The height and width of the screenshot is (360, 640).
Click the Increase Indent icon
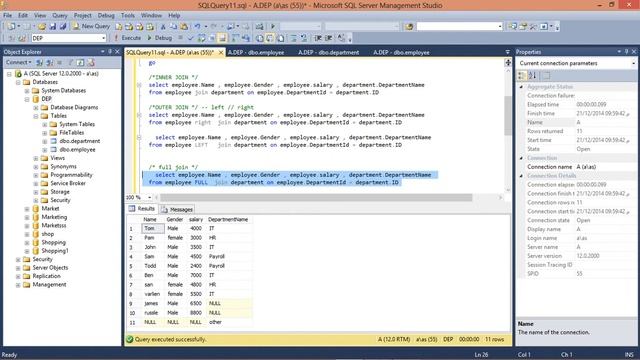tap(329, 38)
